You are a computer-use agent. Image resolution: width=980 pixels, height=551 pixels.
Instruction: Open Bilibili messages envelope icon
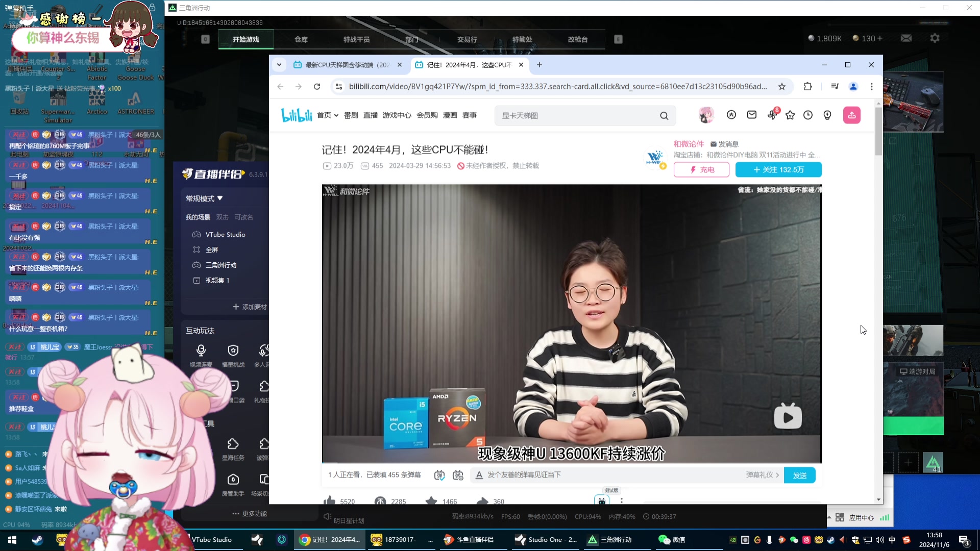click(752, 115)
